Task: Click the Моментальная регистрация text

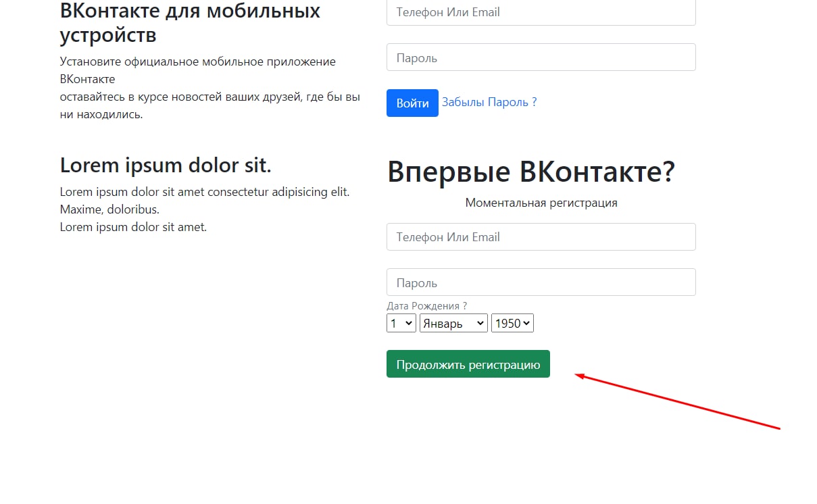Action: pyautogui.click(x=541, y=203)
